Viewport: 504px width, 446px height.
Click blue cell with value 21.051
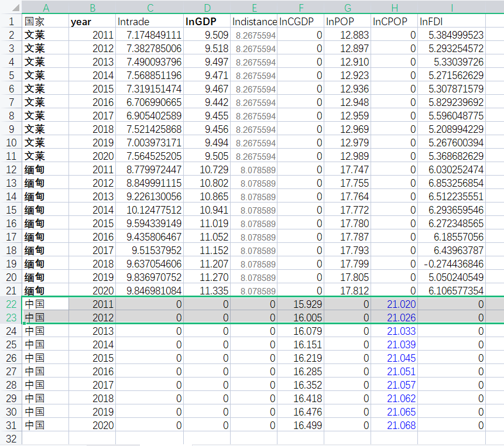[x=395, y=372]
